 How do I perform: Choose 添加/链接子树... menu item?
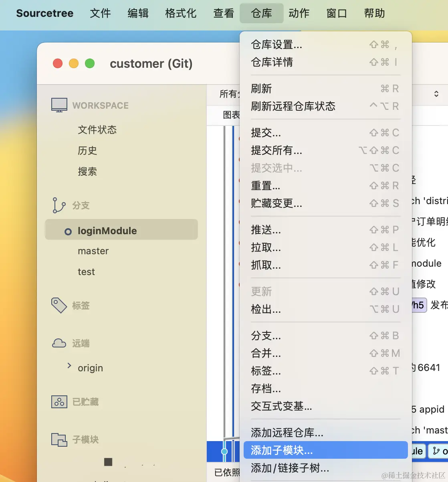point(325,468)
